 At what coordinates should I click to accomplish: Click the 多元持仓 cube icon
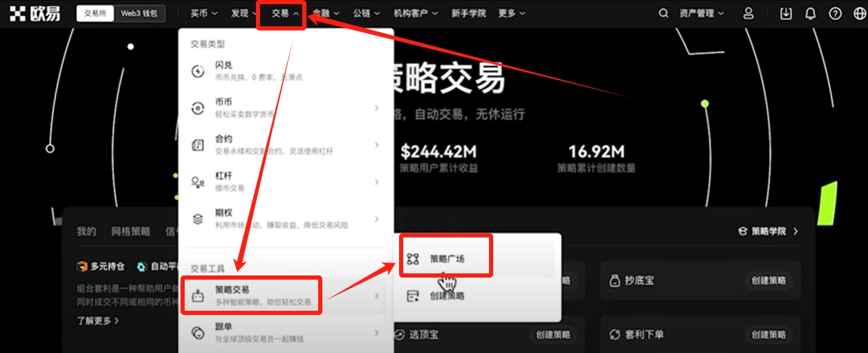click(x=82, y=266)
